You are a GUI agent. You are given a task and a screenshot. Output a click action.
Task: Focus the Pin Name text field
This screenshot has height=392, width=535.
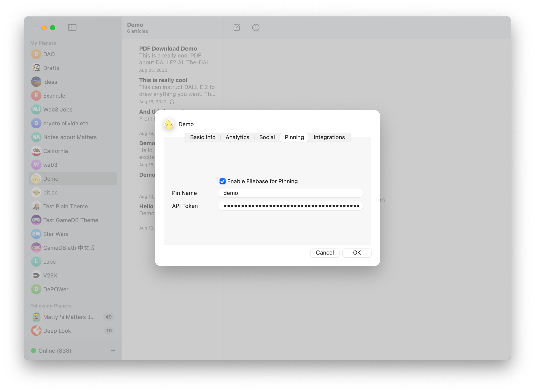(290, 193)
